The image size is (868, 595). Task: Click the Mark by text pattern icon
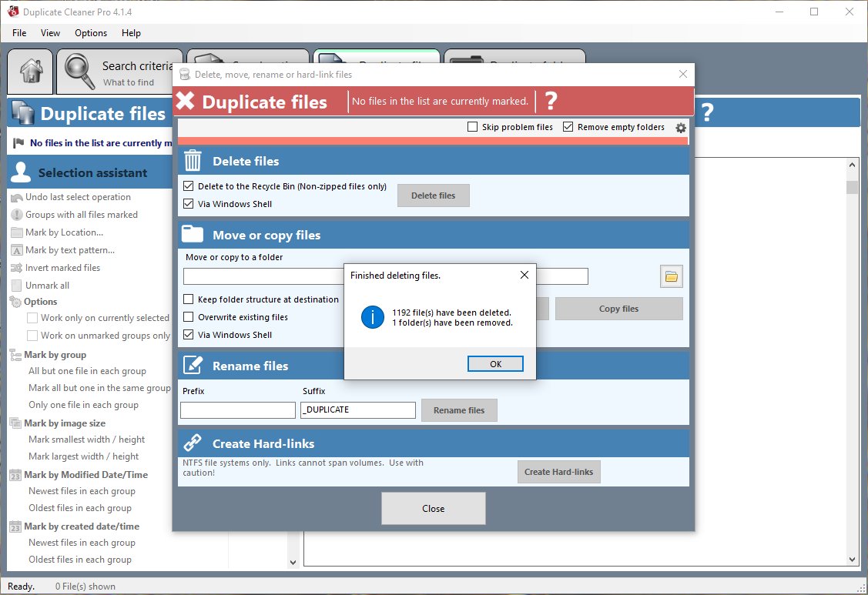tap(17, 250)
